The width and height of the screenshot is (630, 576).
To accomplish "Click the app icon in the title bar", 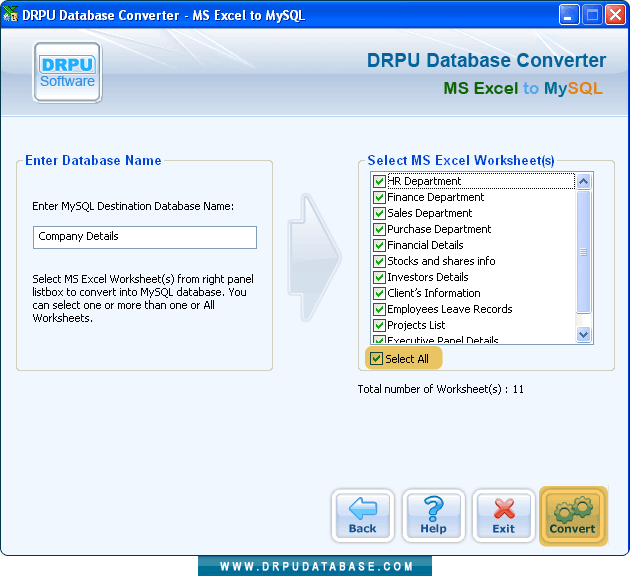I will pos(10,14).
